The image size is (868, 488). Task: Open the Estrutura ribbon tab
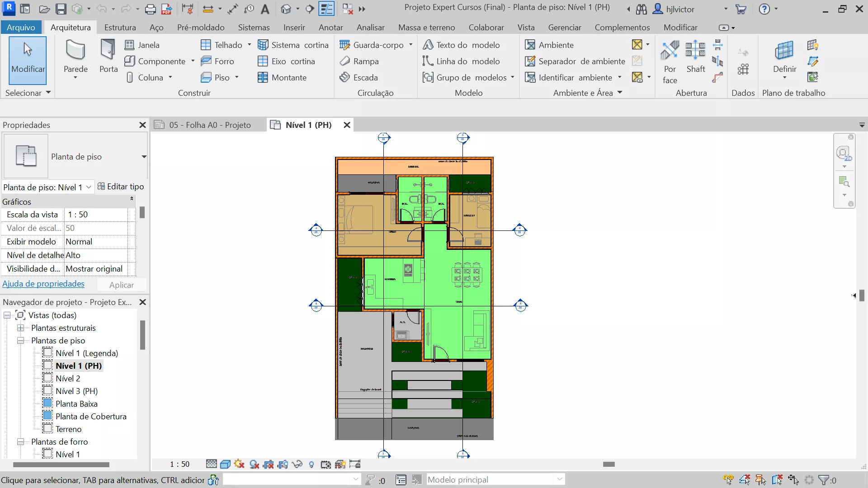click(120, 27)
